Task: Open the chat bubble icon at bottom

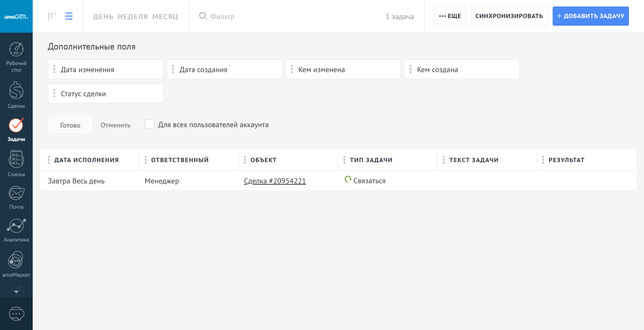Action: tap(16, 313)
